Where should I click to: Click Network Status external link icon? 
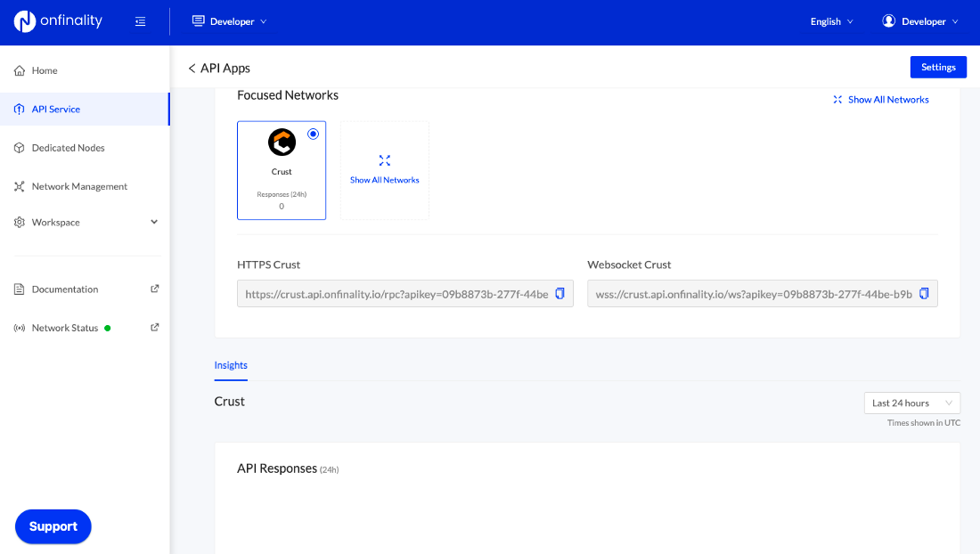pyautogui.click(x=154, y=327)
